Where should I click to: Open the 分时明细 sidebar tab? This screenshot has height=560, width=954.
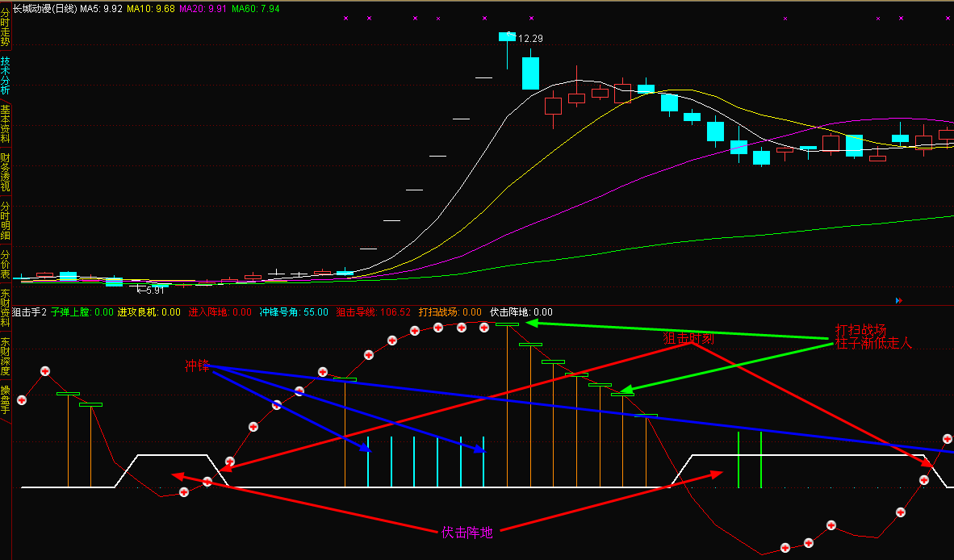(6, 221)
